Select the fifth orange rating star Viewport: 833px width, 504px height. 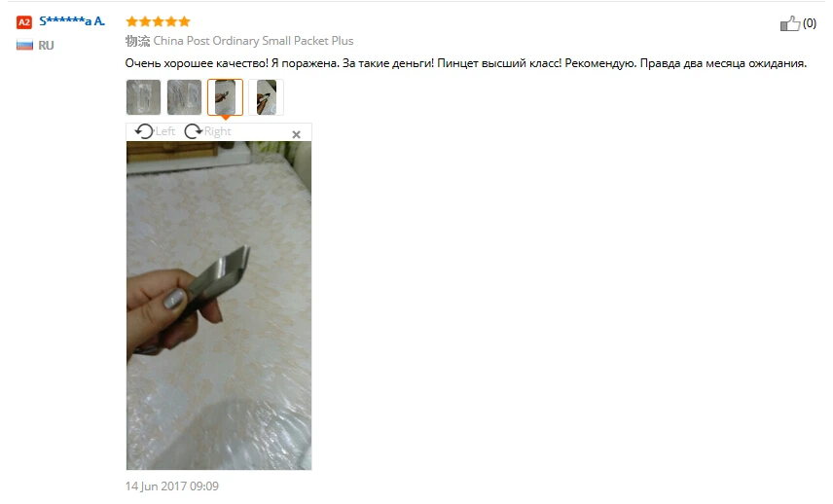(184, 21)
